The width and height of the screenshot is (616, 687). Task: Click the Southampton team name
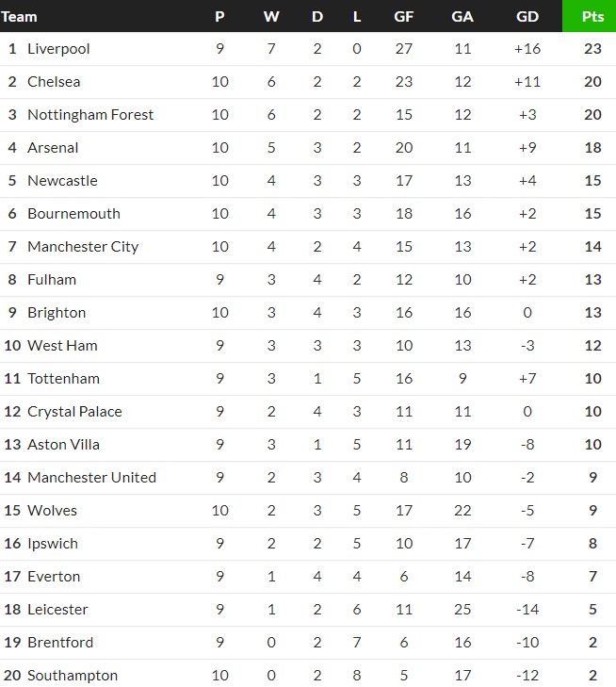pos(73,676)
